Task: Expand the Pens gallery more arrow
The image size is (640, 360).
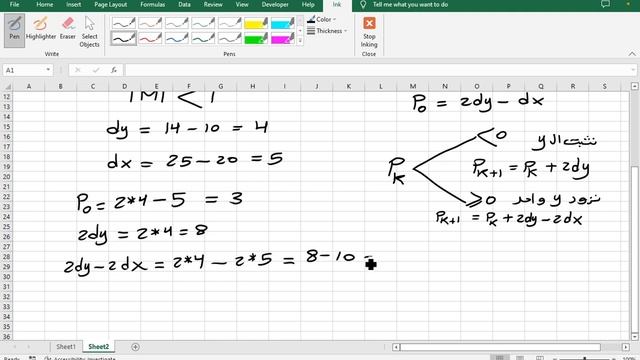Action: [x=300, y=41]
